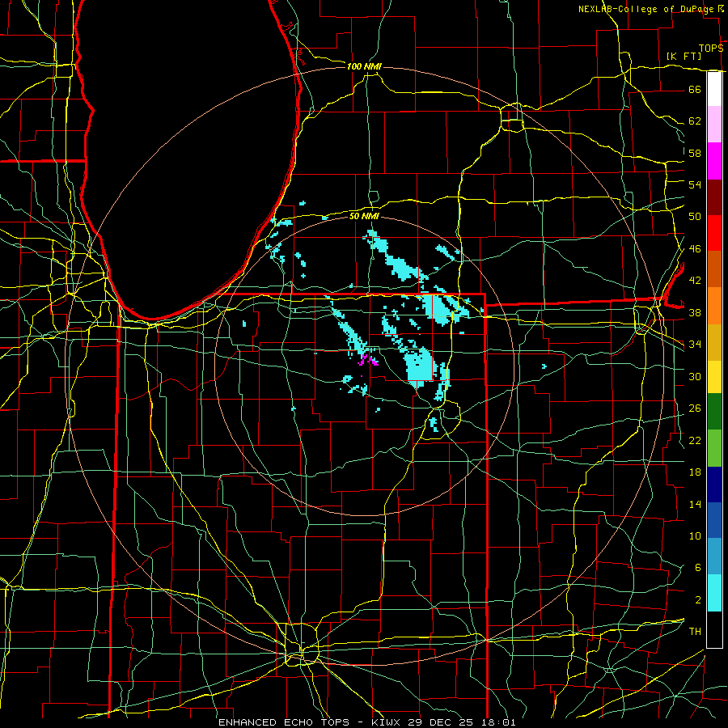Viewport: 728px width, 728px height.
Task: Click the dark green legend swatch
Action: tap(714, 412)
